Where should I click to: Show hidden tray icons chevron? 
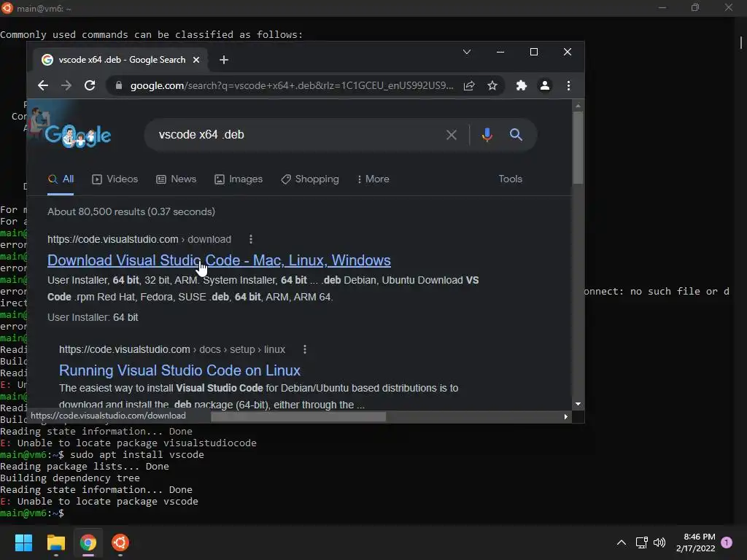(x=622, y=542)
